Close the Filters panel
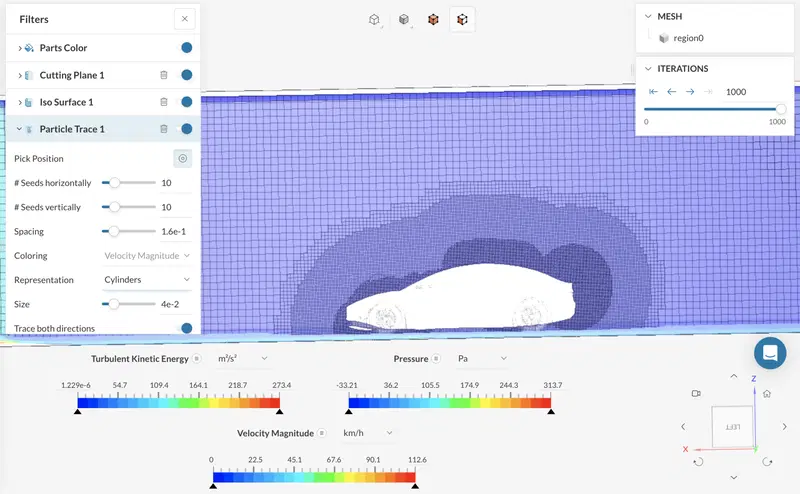 pyautogui.click(x=185, y=19)
